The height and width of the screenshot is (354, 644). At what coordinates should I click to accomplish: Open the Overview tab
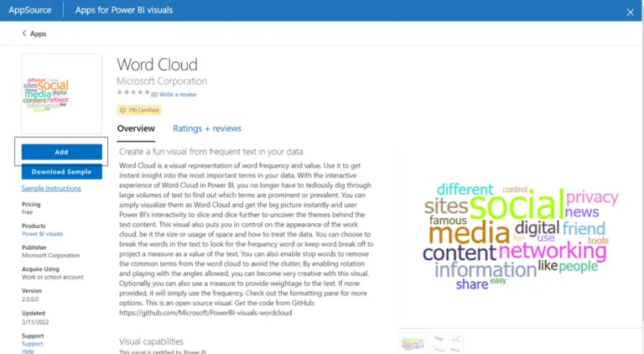pyautogui.click(x=136, y=128)
